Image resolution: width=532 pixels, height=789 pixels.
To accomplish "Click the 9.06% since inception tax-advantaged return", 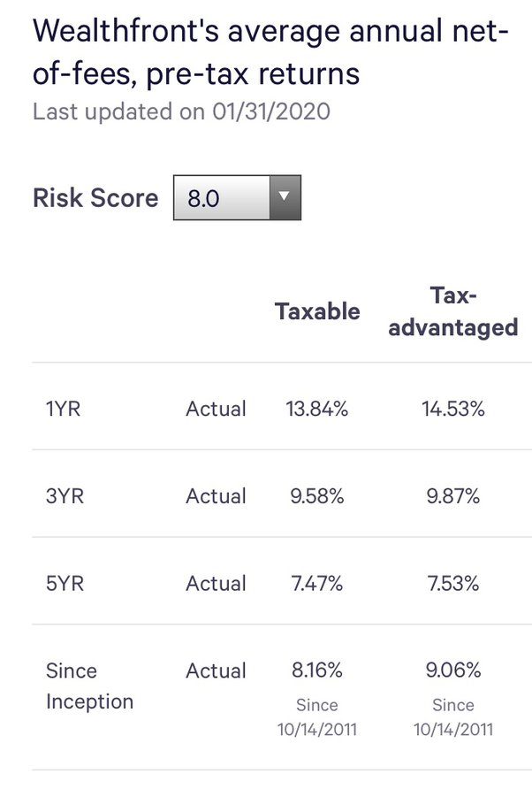I will 453,670.
